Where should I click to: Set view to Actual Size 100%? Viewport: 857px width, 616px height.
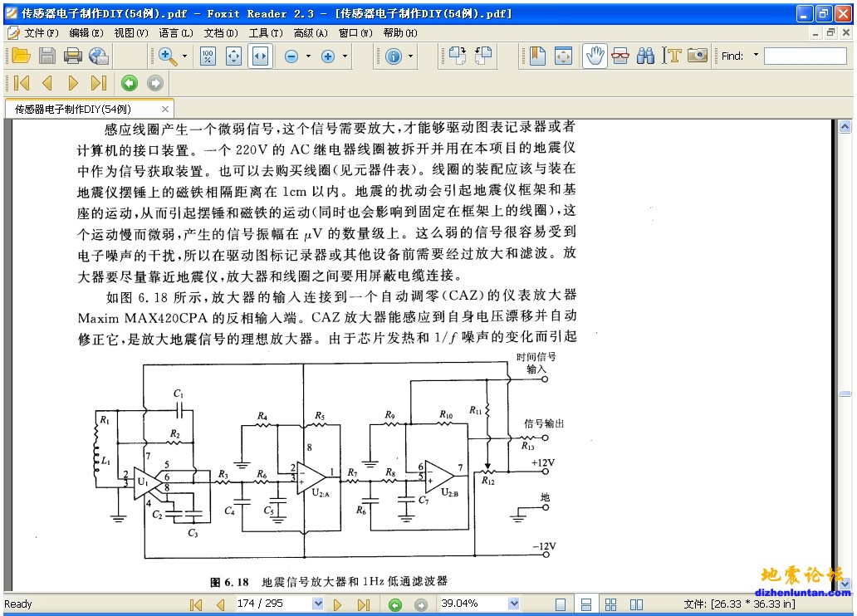[x=208, y=56]
